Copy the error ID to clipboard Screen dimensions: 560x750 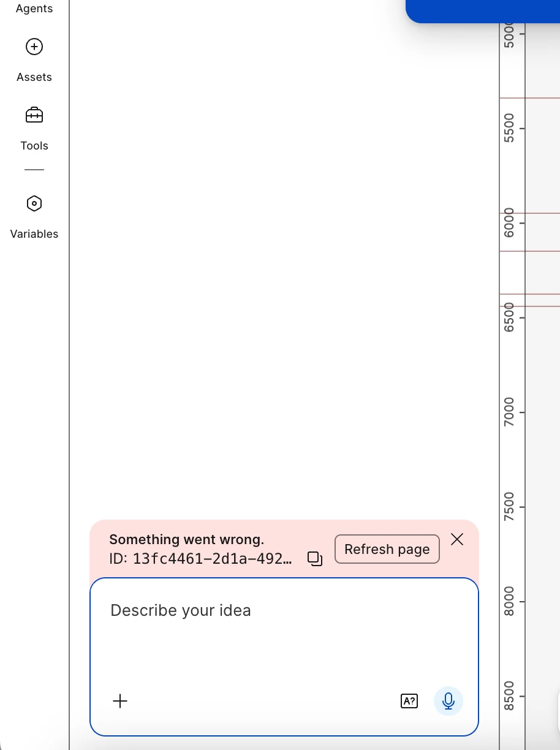(315, 558)
